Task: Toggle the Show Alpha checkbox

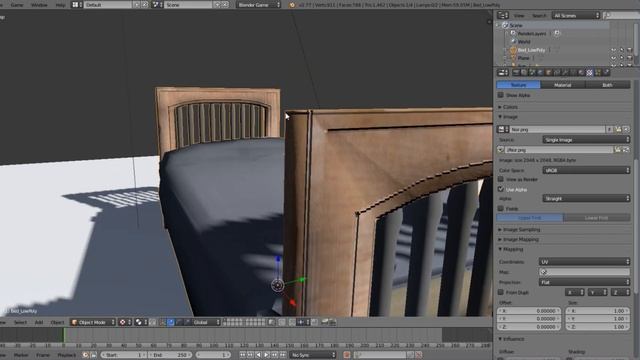Action: coord(500,95)
